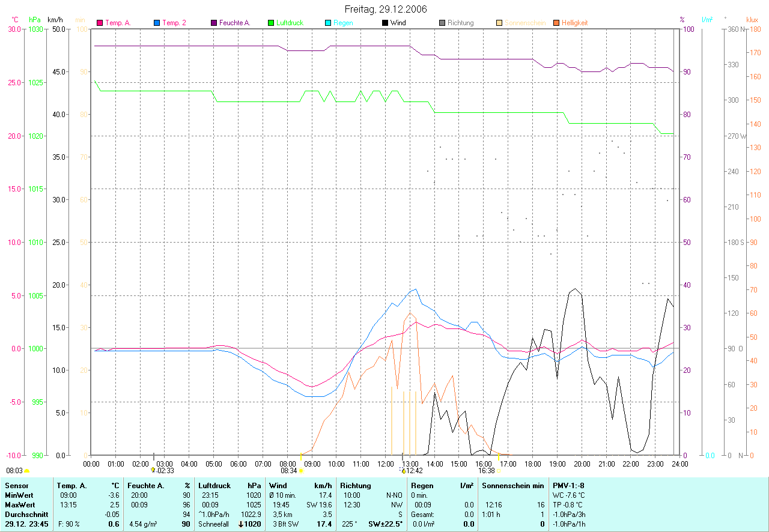Screen dimensions: 769x532
Task: Click the chart title Freitag, 29.12.2006
Action: 384,9
